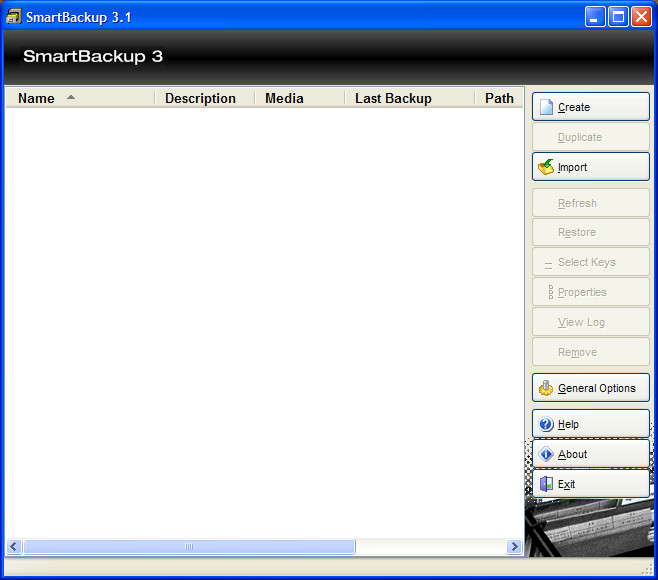
Task: Click the About label text
Action: pos(572,454)
